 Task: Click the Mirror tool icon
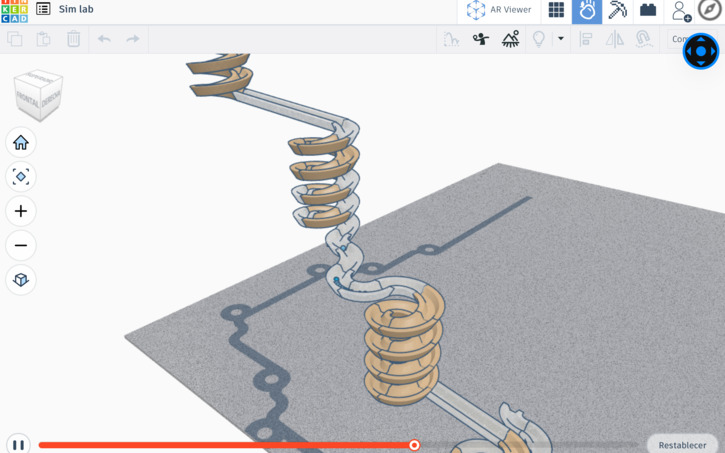click(615, 39)
